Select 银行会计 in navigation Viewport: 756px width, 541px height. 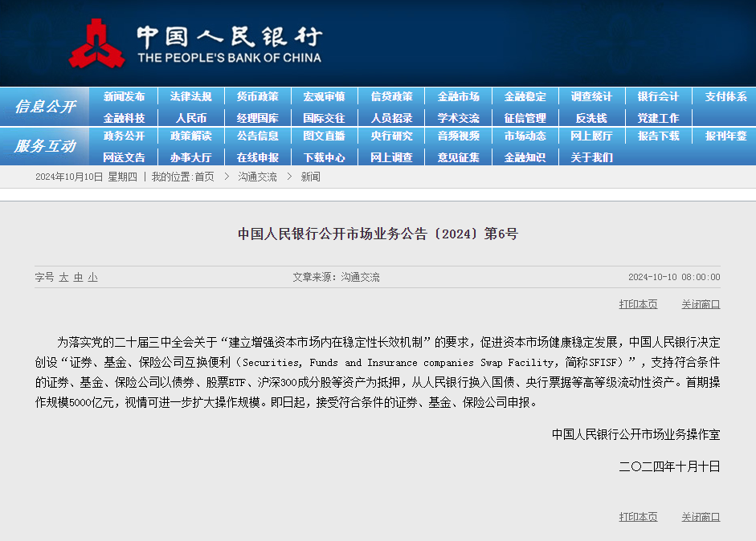pyautogui.click(x=658, y=96)
